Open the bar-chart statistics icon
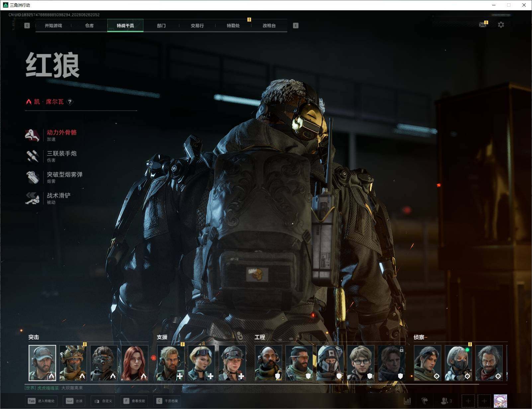This screenshot has height=409, width=532. click(x=407, y=401)
